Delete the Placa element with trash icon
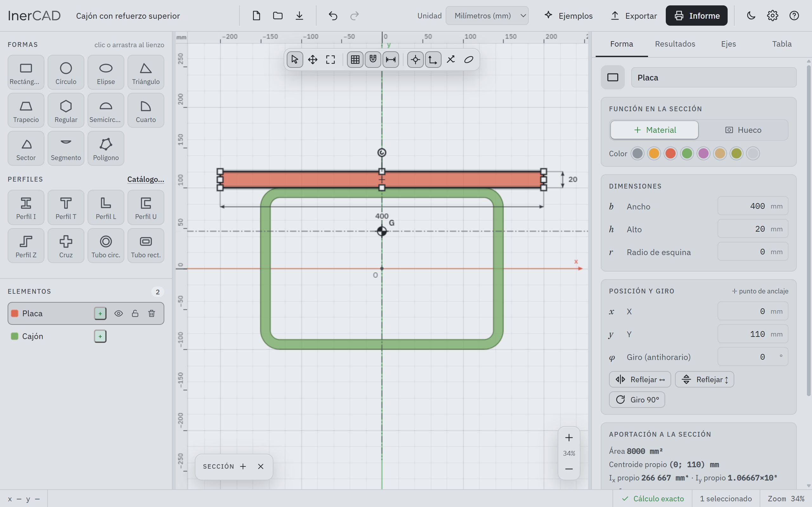The image size is (812, 507). click(x=152, y=313)
